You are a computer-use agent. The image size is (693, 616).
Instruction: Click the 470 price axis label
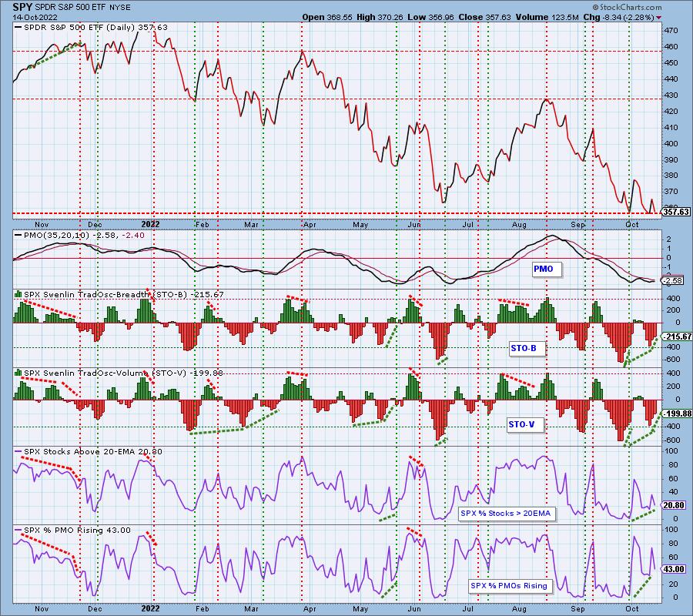click(x=671, y=31)
